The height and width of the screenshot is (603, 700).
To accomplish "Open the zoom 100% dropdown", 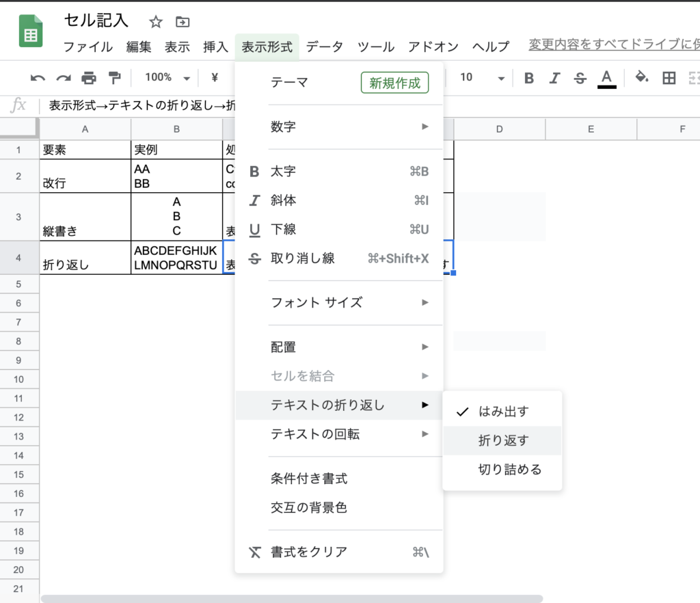I will click(167, 78).
